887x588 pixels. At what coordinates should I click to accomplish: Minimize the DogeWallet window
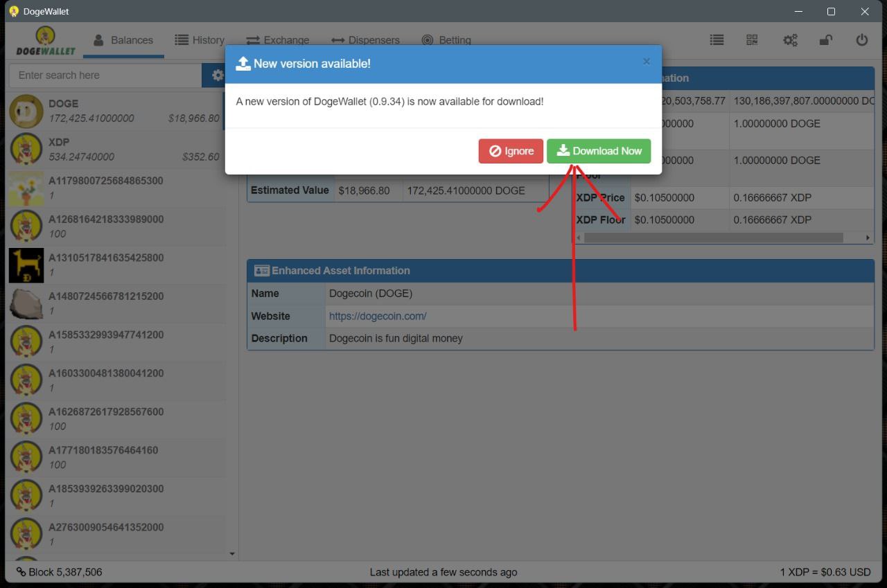point(798,12)
